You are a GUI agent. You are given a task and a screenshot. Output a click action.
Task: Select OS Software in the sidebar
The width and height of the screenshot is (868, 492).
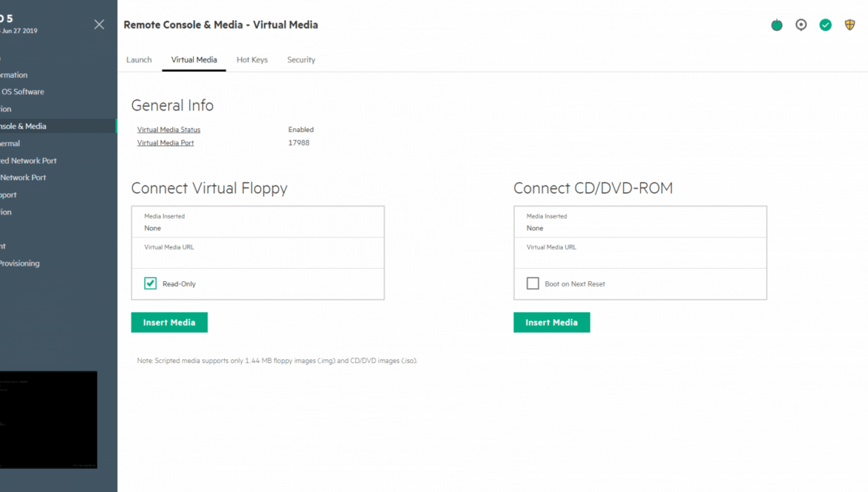[22, 92]
